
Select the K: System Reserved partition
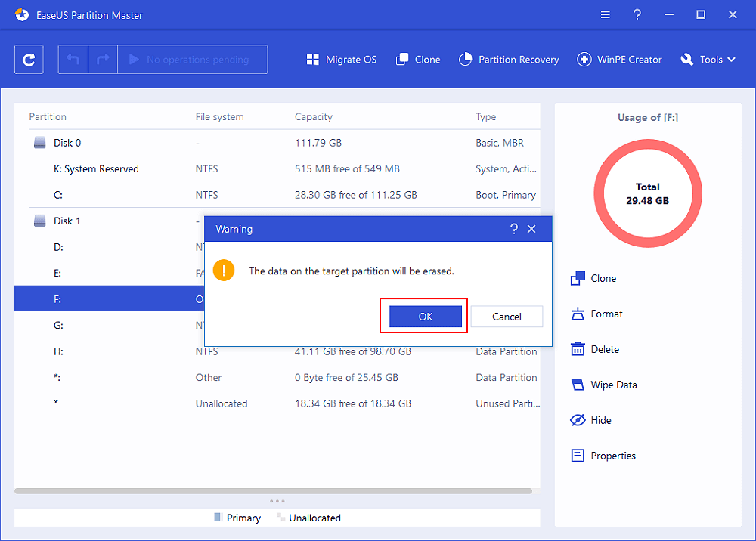coord(277,169)
